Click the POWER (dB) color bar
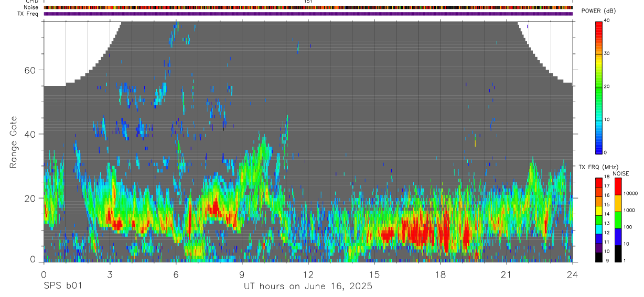Viewport: 644px width, 297px height. [598, 87]
